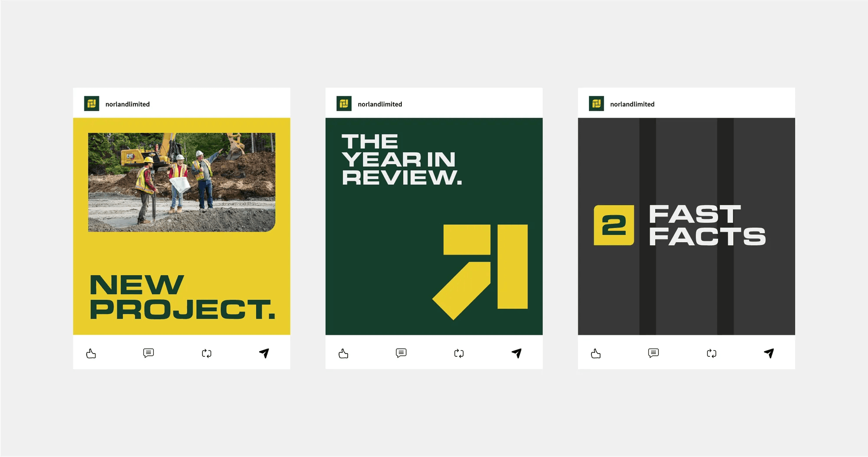
Task: Repost the Fast Facts post
Action: tap(711, 354)
